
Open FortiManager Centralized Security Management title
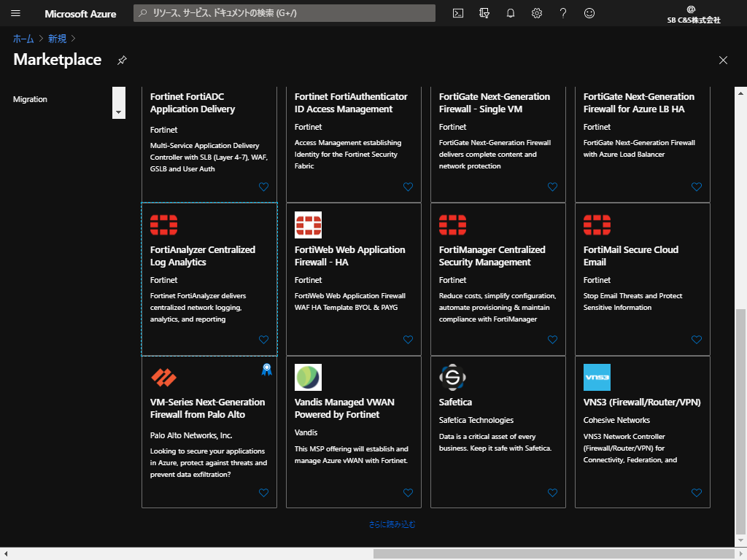(x=492, y=256)
